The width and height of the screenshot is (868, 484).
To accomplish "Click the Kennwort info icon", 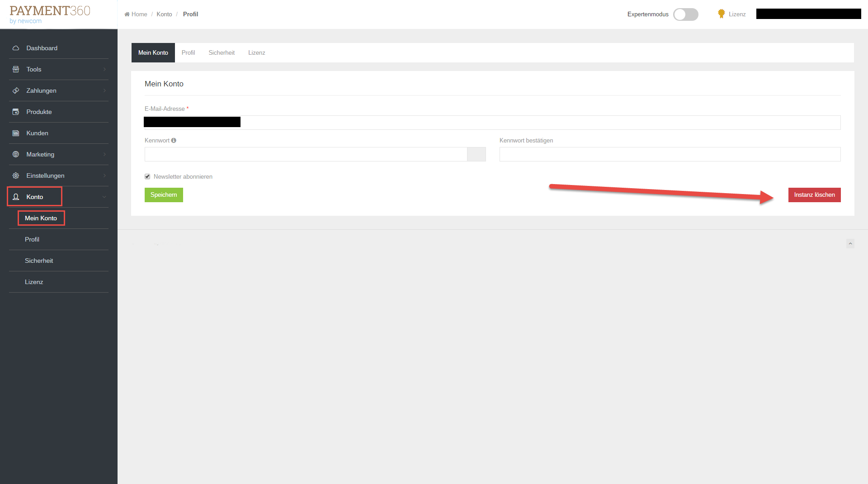I will (174, 141).
